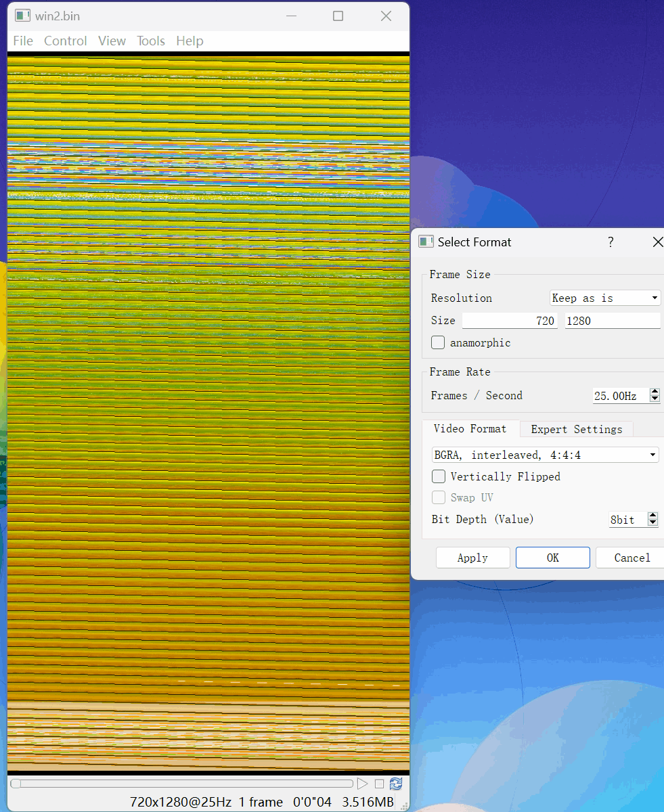Click the 1 frame status text

pyautogui.click(x=261, y=802)
